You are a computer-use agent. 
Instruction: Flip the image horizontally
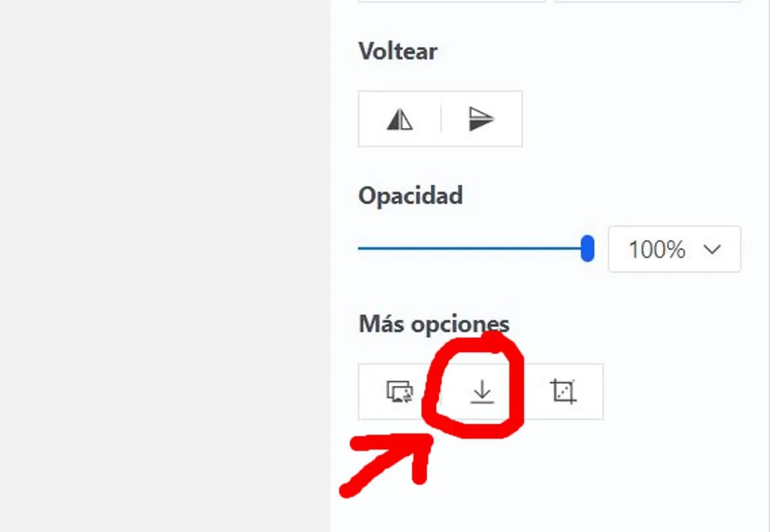(399, 119)
